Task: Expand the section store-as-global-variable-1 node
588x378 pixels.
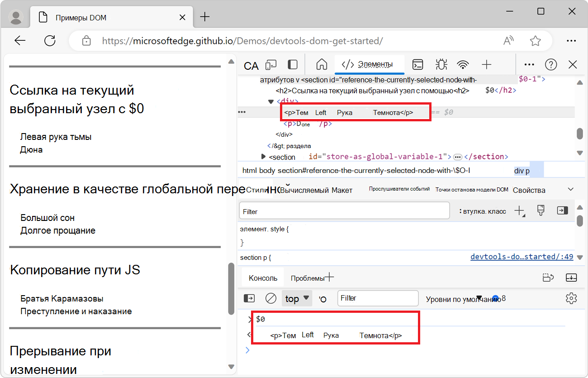Action: point(263,157)
